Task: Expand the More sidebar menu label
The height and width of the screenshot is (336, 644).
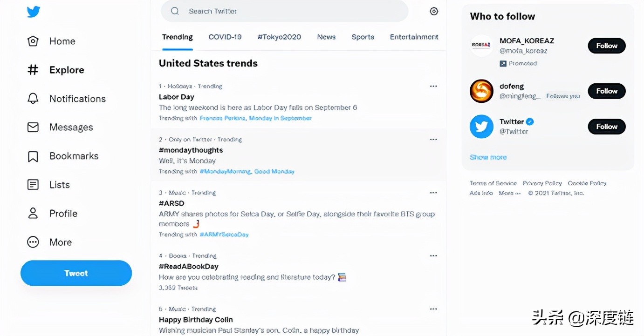Action: [61, 242]
